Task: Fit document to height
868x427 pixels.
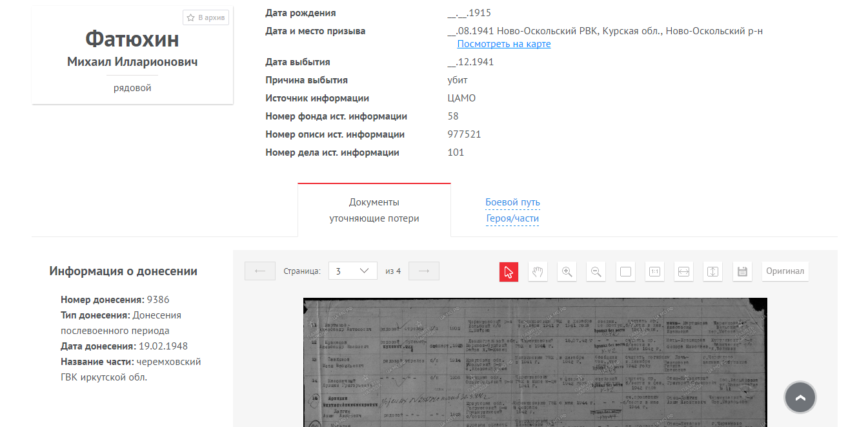Action: coord(712,271)
